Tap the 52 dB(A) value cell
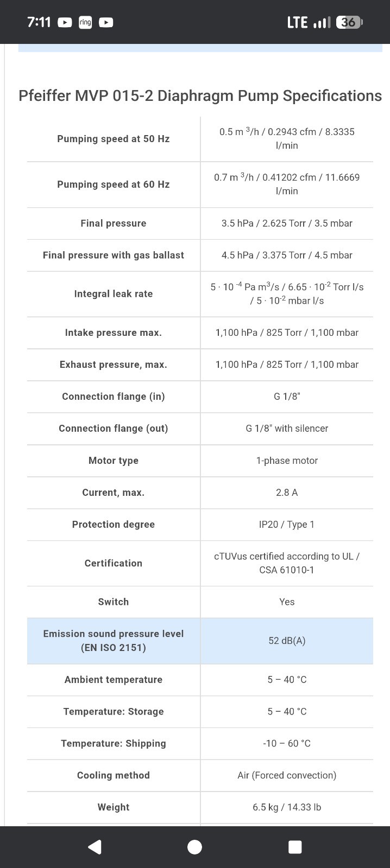Screen dimensions: 390x868 tap(287, 641)
